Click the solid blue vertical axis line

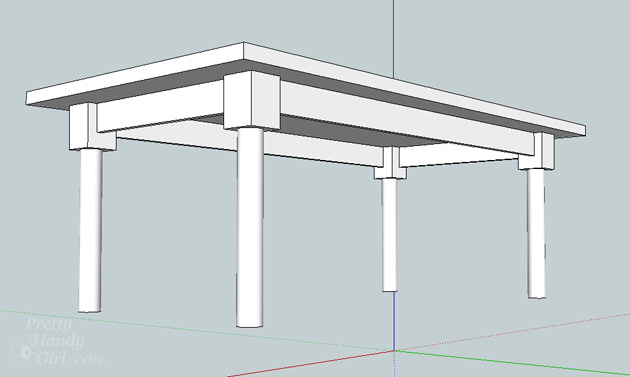pyautogui.click(x=393, y=38)
